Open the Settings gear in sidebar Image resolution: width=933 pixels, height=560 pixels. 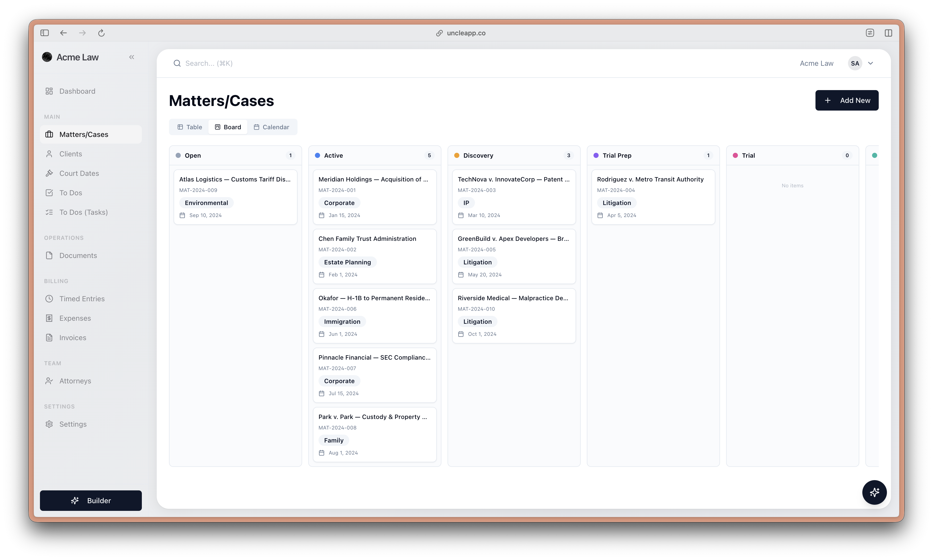(x=49, y=424)
